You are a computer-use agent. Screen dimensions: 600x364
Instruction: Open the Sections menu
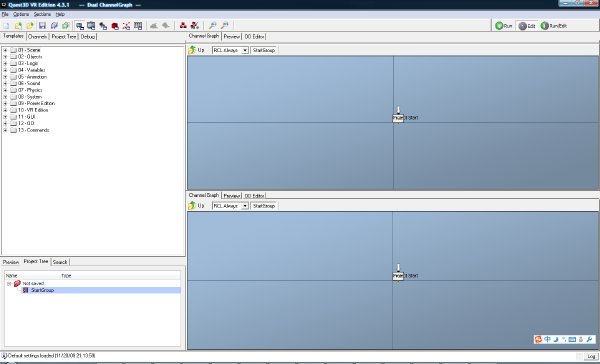[42, 14]
